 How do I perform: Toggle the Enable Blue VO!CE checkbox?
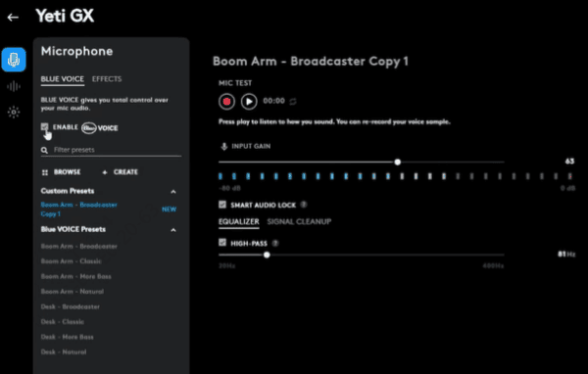coord(45,126)
